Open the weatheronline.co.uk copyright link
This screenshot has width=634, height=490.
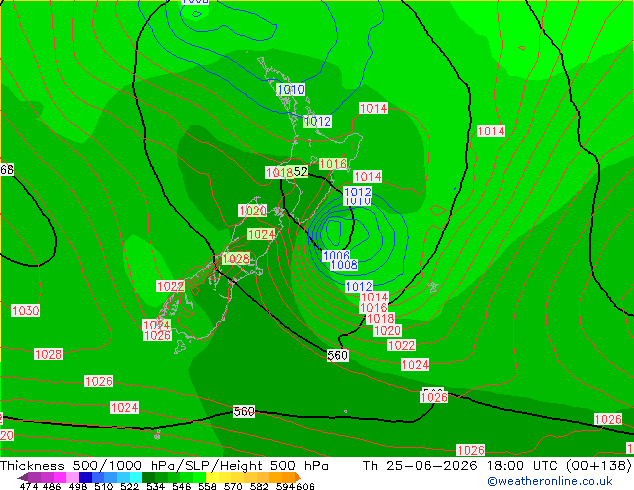[x=549, y=481]
